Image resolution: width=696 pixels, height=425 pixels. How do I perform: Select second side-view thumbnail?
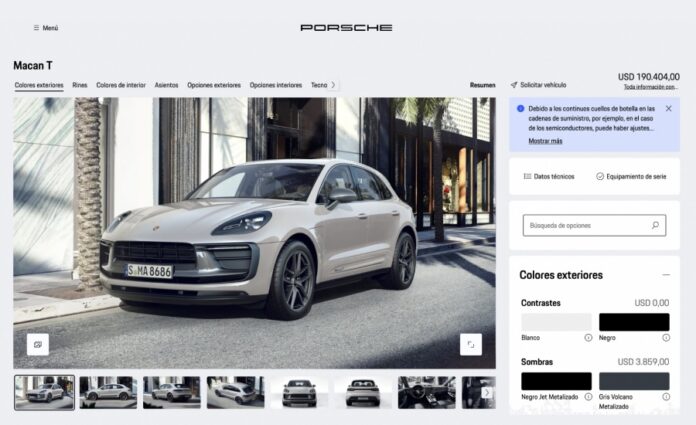[x=108, y=393]
